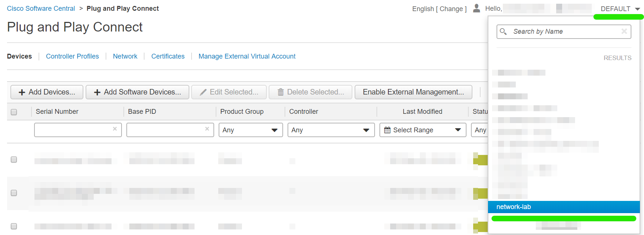Focus the Search by Name input field
This screenshot has width=644, height=235.
(564, 32)
